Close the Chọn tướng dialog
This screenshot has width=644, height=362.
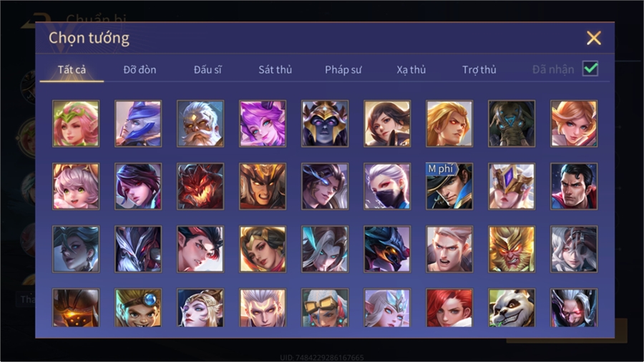tap(593, 38)
